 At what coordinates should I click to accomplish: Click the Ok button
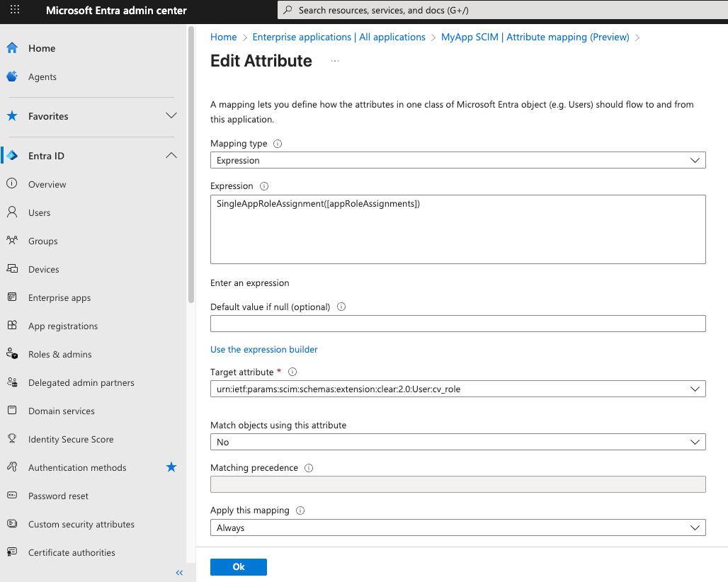coord(239,566)
